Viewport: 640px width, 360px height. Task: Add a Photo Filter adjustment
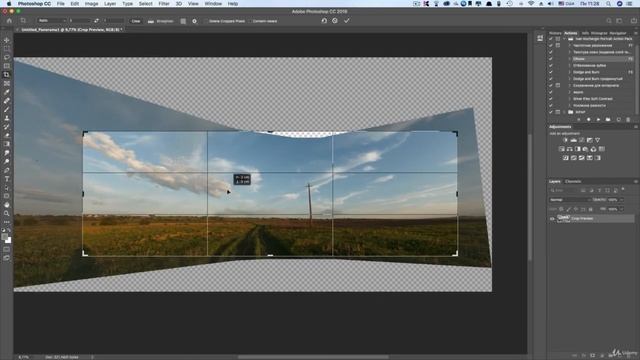coord(585,149)
